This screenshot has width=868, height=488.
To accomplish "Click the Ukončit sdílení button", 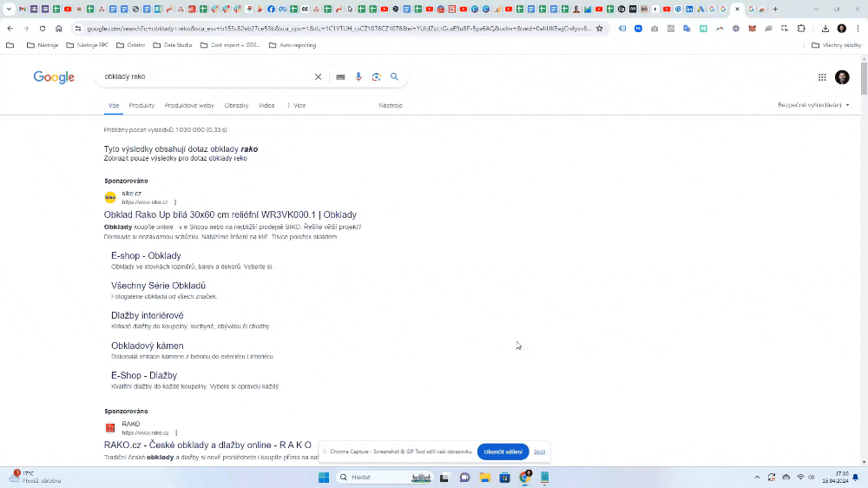I will click(503, 452).
